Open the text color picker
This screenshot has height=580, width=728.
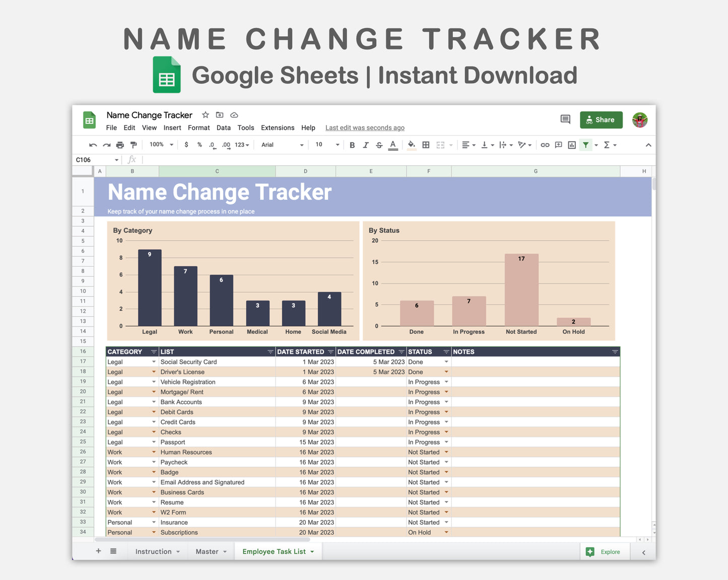[392, 144]
